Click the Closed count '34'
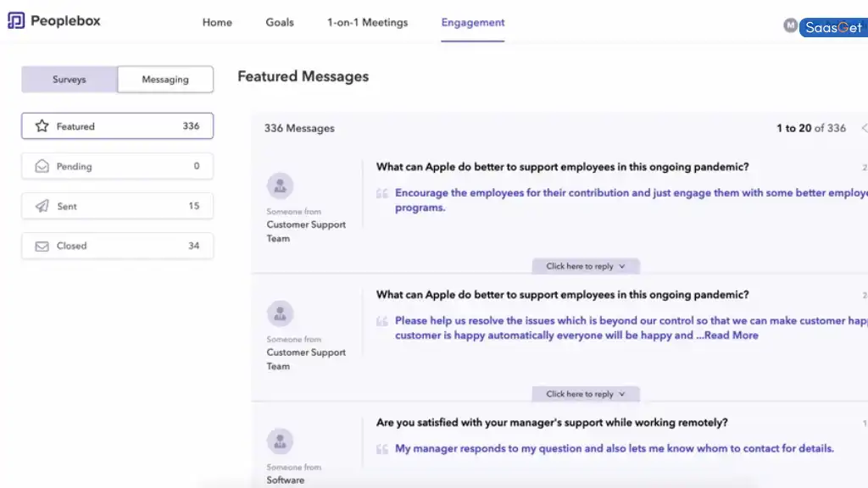 [x=194, y=246]
